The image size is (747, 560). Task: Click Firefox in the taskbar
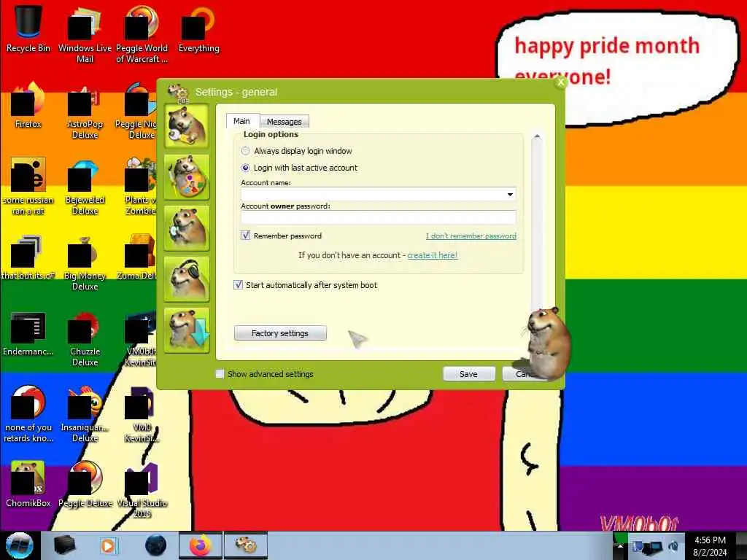pyautogui.click(x=200, y=545)
